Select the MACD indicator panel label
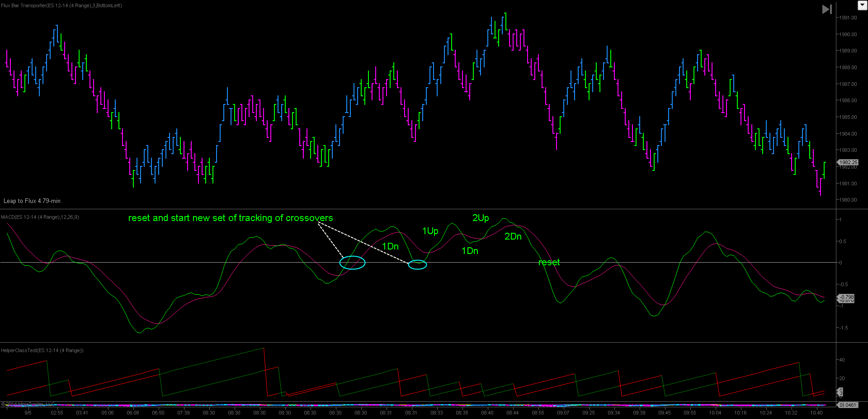Viewport: 868px width, 419px height. tap(40, 217)
